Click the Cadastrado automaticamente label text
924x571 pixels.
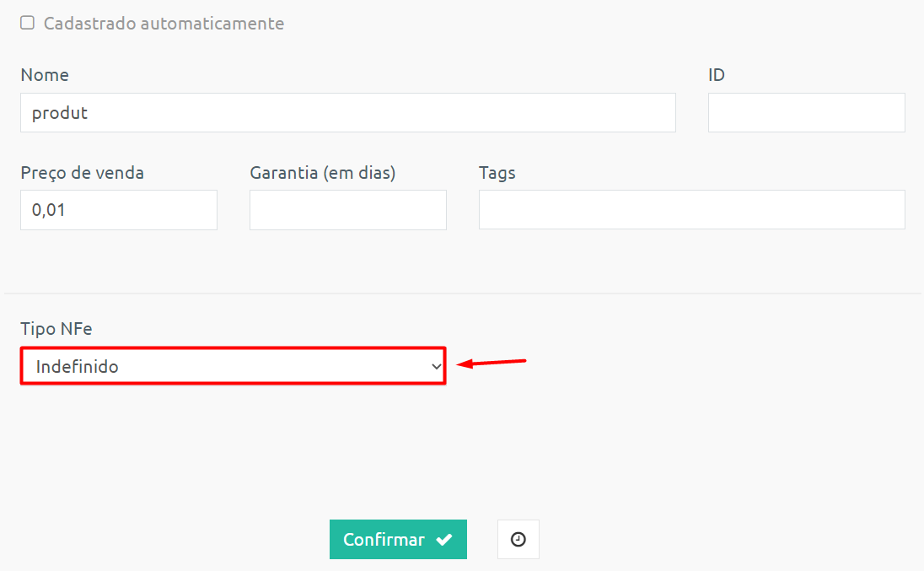point(164,24)
